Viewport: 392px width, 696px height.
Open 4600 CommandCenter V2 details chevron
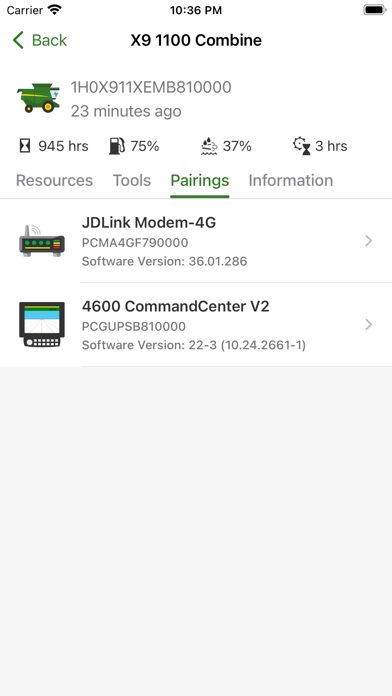click(368, 325)
